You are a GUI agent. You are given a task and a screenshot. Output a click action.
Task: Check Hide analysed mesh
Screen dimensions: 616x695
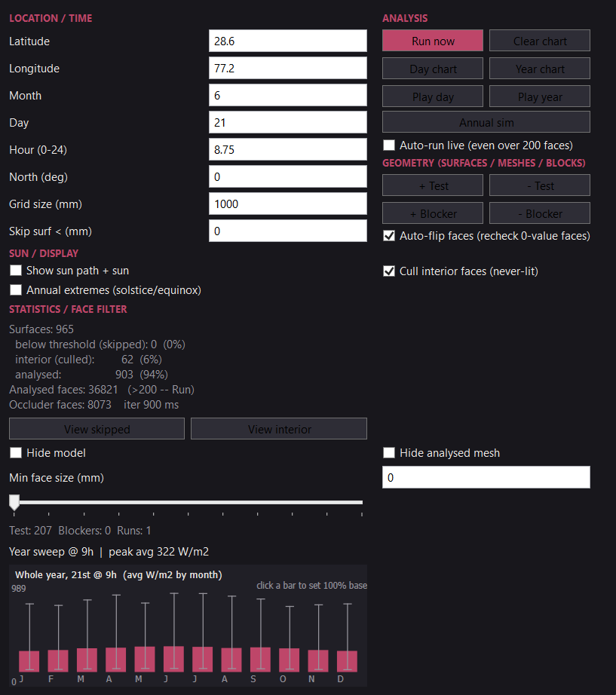(389, 452)
